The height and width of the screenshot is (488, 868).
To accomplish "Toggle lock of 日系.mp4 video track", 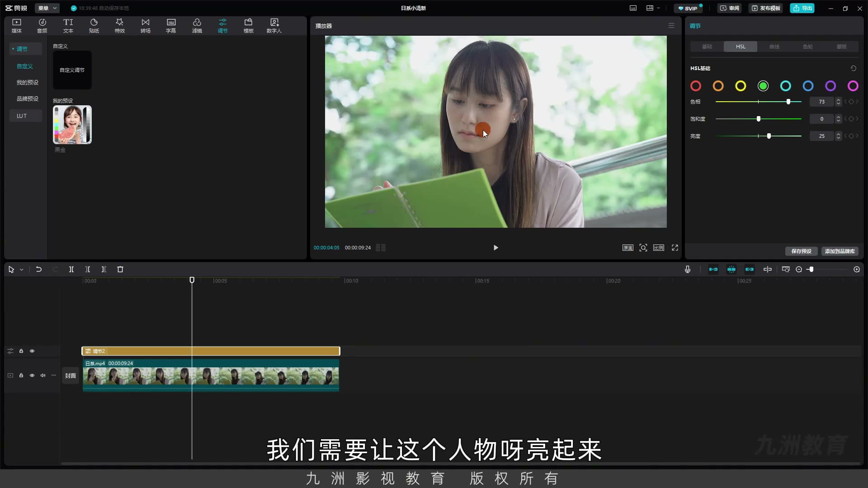I will pos(21,375).
